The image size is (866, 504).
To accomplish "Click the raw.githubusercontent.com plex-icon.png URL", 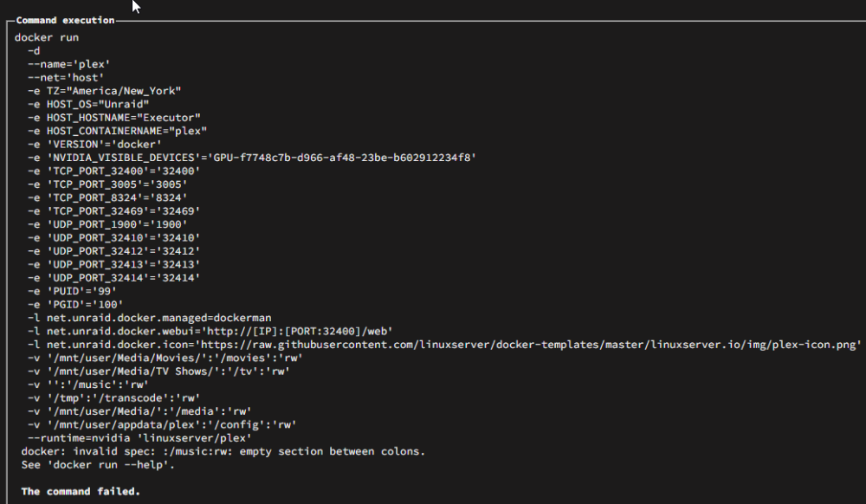I will 528,345.
